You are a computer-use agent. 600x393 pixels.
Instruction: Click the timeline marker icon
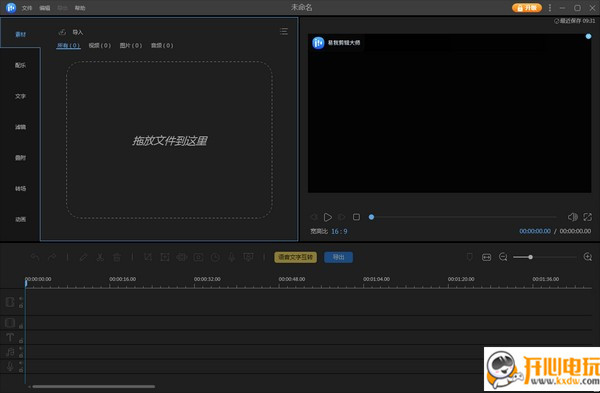click(470, 257)
